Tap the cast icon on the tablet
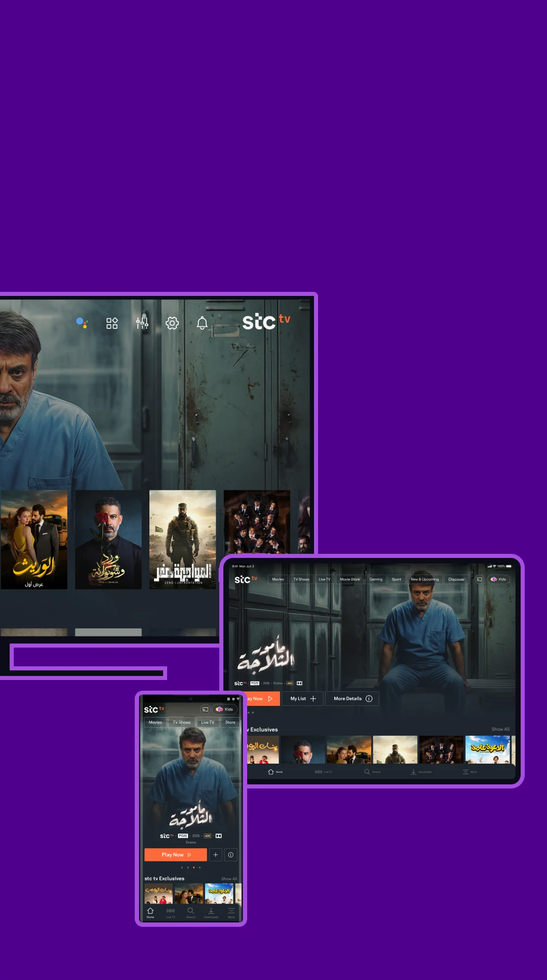The image size is (547, 980). click(x=479, y=579)
